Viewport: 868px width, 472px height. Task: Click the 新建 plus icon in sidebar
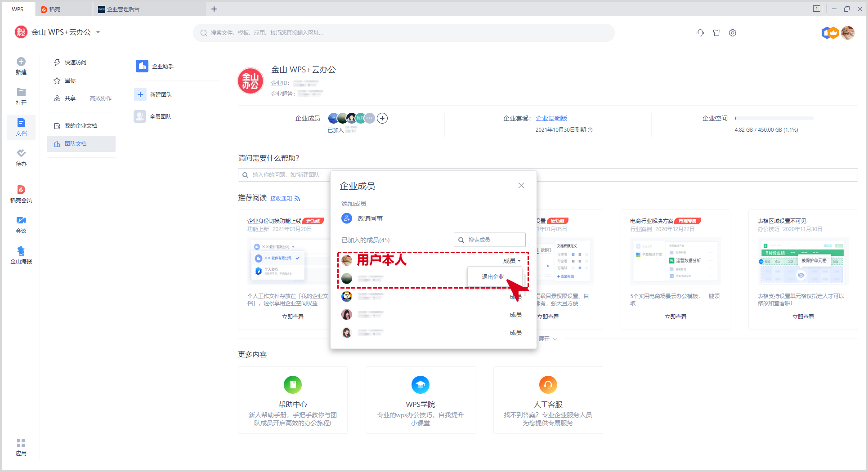(21, 62)
